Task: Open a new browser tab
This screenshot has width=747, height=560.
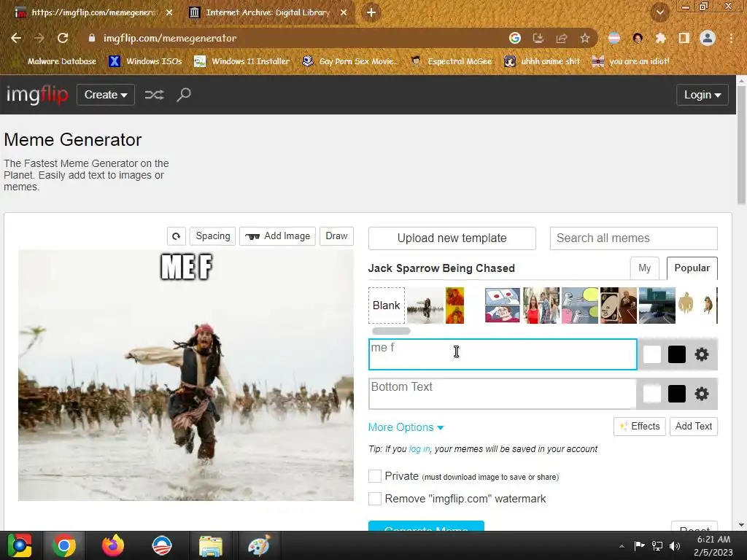Action: tap(371, 13)
